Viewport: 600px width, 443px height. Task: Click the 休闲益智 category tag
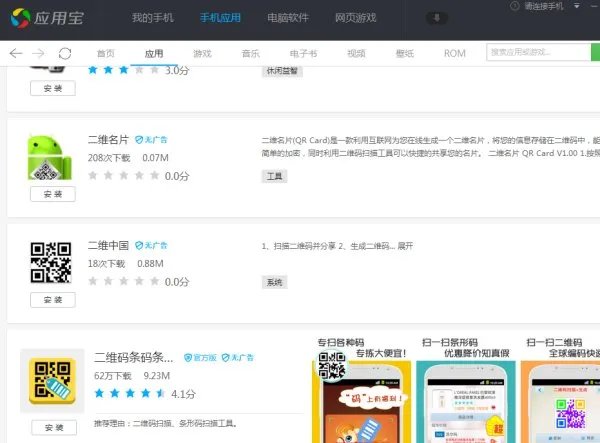[282, 71]
